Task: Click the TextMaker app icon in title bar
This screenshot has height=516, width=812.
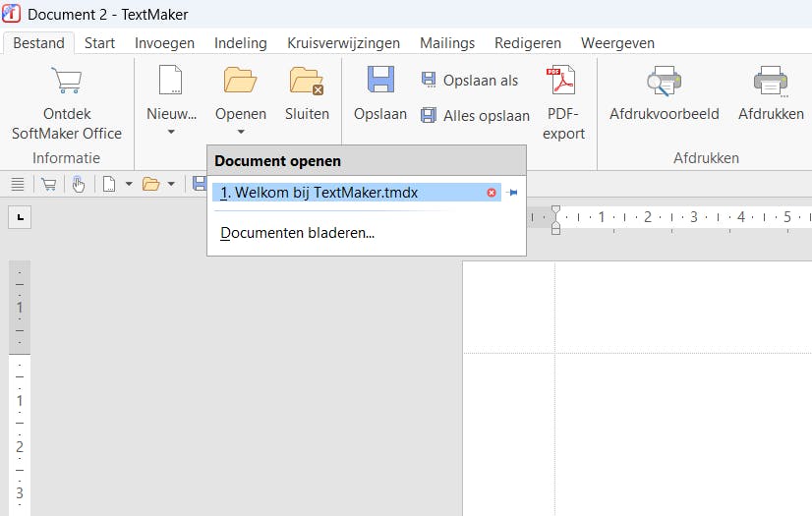Action: [12, 14]
